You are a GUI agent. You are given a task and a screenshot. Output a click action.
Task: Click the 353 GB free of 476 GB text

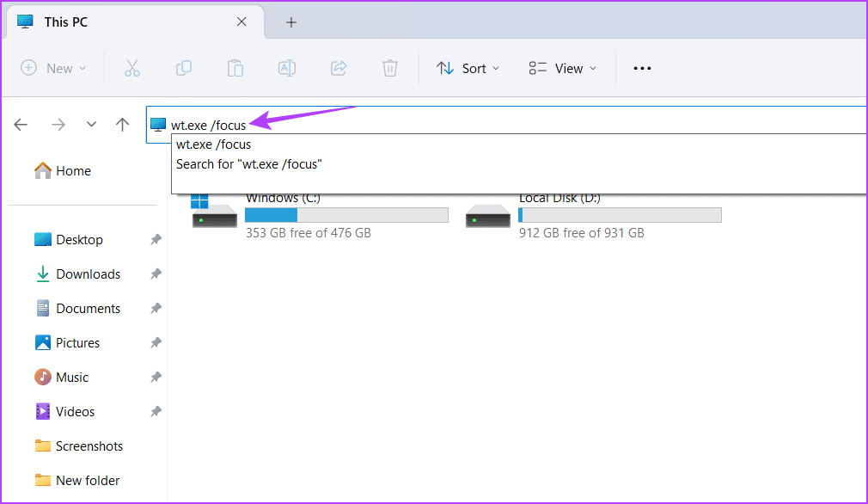point(309,233)
